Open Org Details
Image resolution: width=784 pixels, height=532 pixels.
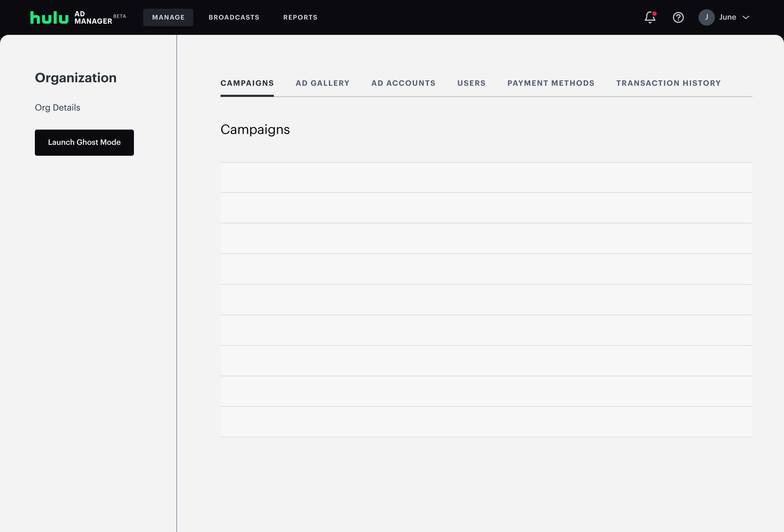[x=57, y=107]
